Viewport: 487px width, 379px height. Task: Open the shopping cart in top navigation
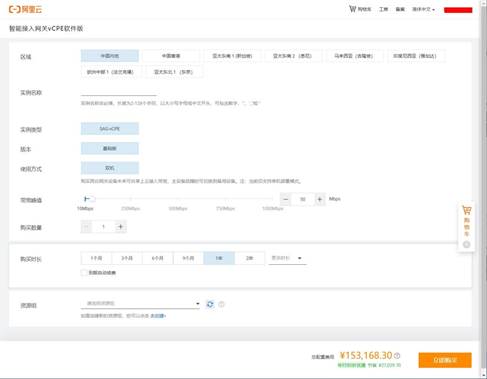[x=360, y=9]
